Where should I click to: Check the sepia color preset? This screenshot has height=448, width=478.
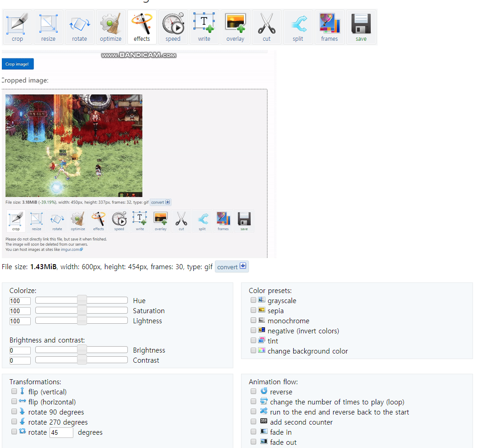(253, 310)
